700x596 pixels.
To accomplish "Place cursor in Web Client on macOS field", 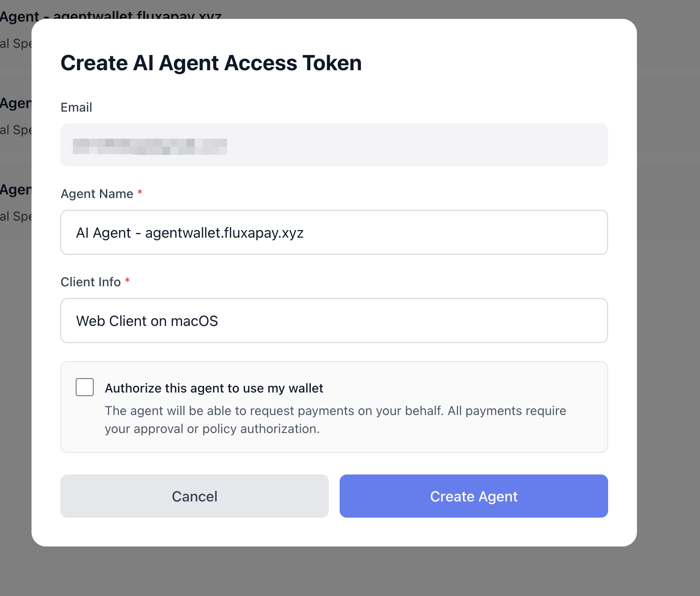I will (334, 321).
